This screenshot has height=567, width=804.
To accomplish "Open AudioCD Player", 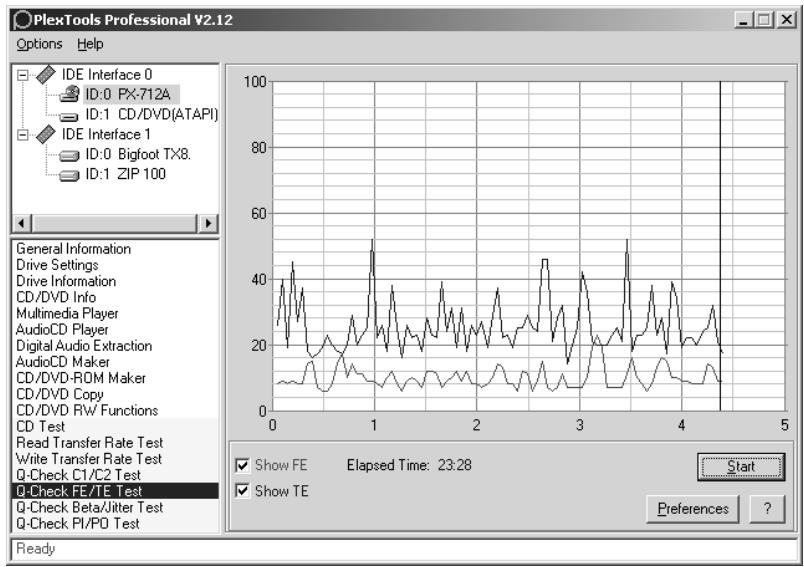I will point(62,330).
